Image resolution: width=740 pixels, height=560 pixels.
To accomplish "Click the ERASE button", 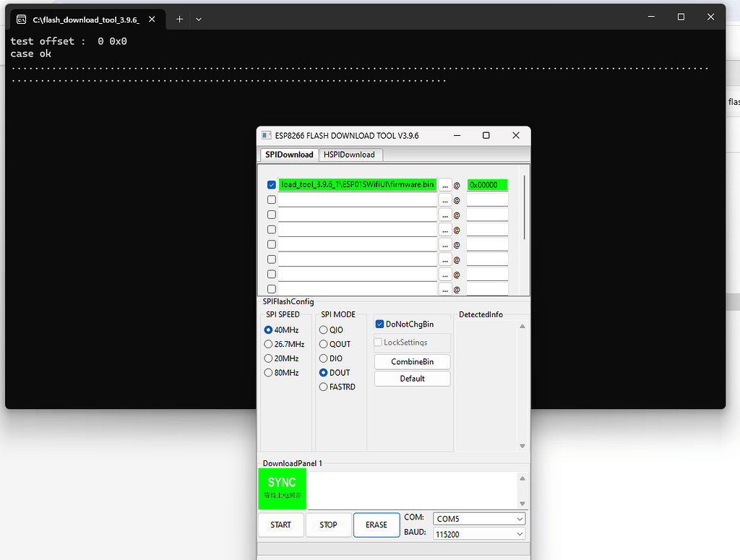I will click(376, 525).
